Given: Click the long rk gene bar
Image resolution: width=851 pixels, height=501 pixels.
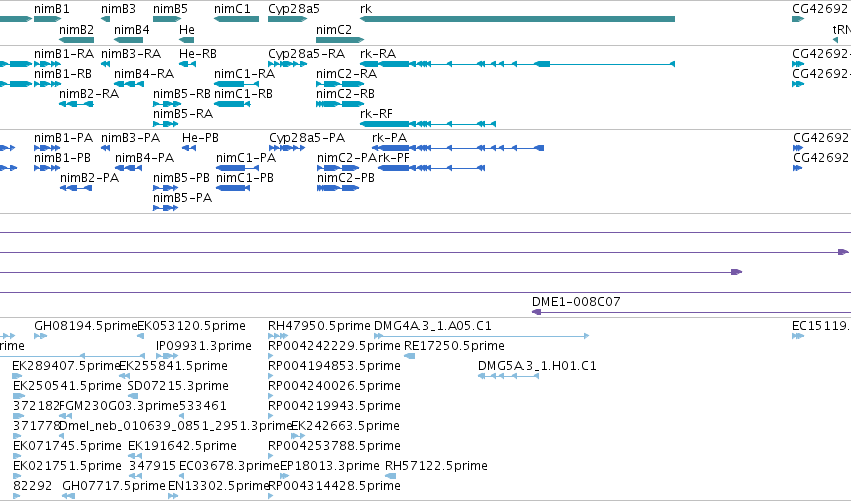Looking at the screenshot, I should [x=518, y=19].
